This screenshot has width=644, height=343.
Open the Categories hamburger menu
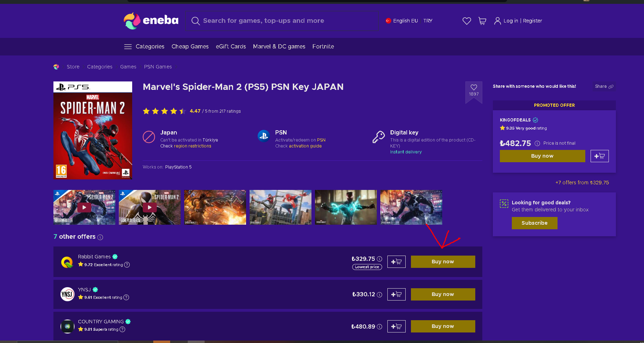click(x=128, y=47)
